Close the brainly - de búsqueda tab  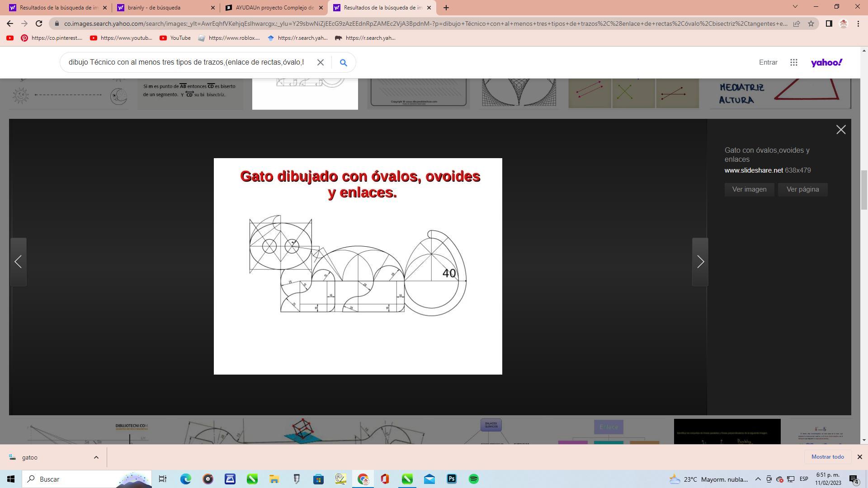click(213, 8)
